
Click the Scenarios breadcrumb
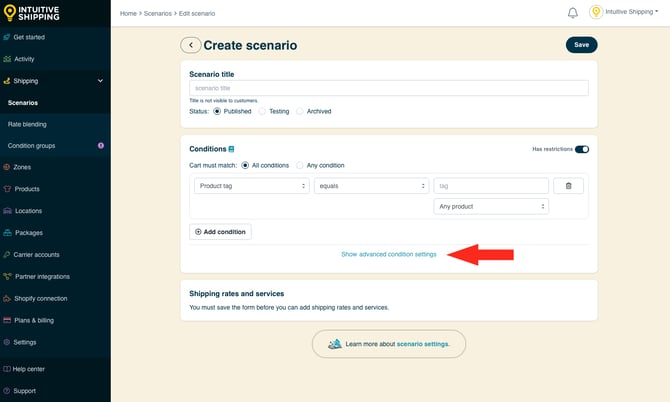(x=158, y=14)
